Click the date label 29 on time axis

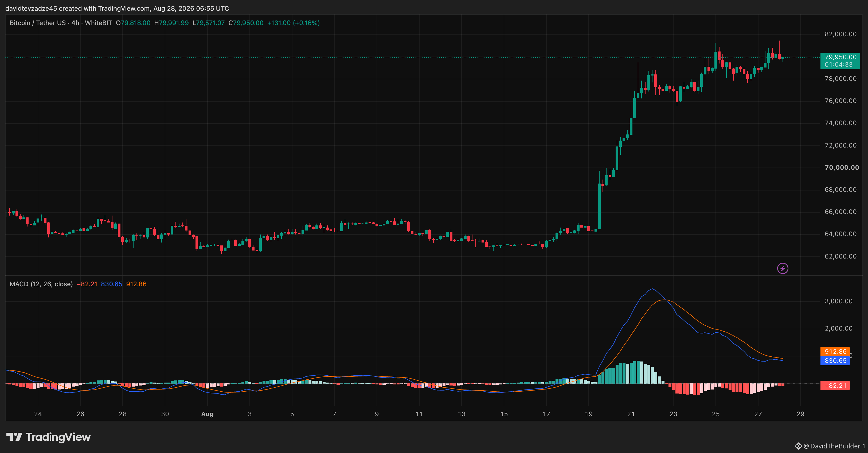(801, 414)
